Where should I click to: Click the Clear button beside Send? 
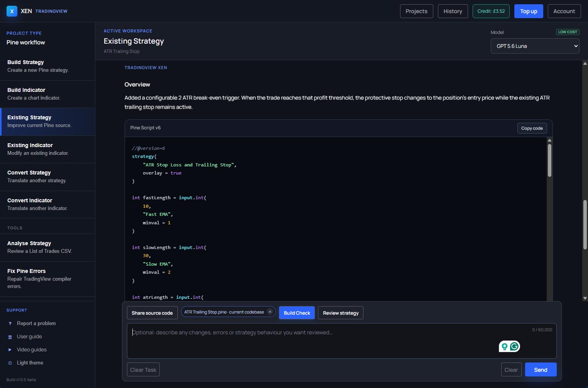511,369
